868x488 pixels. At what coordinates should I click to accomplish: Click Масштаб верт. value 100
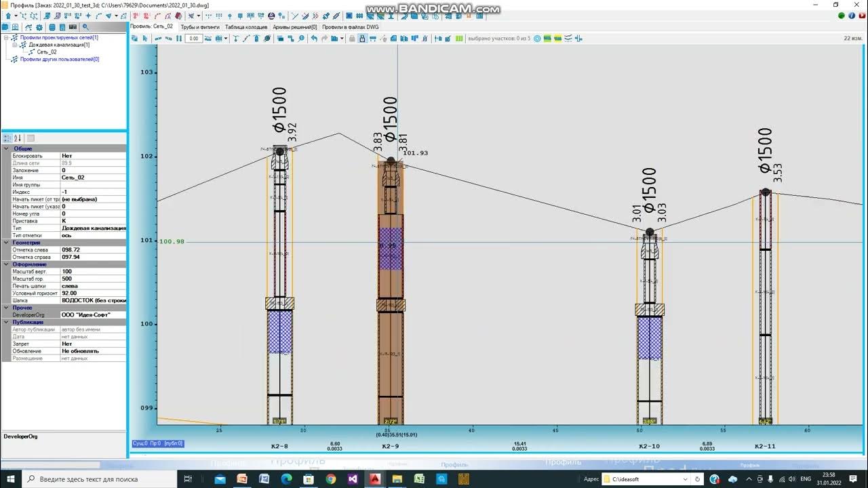tap(93, 271)
